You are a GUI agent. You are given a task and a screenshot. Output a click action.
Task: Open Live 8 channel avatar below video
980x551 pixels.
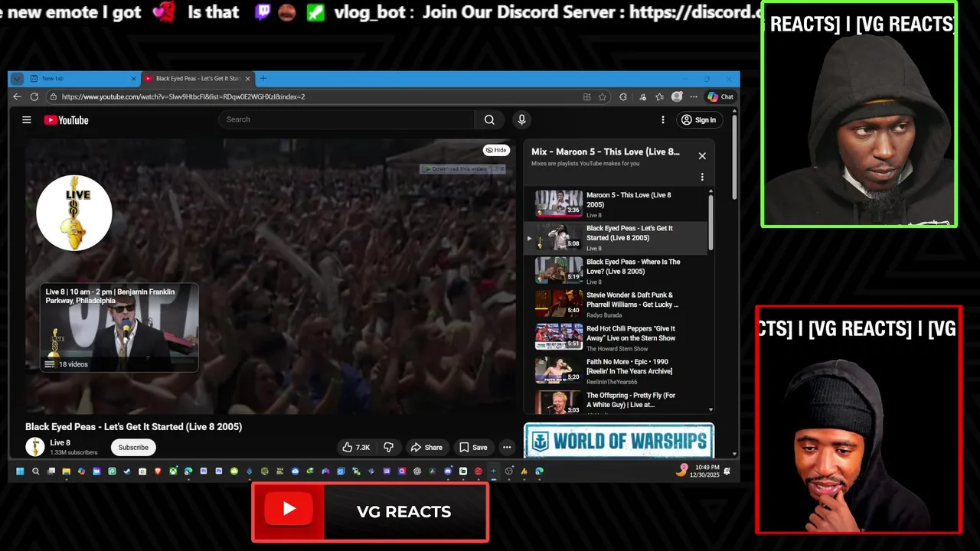coord(35,447)
